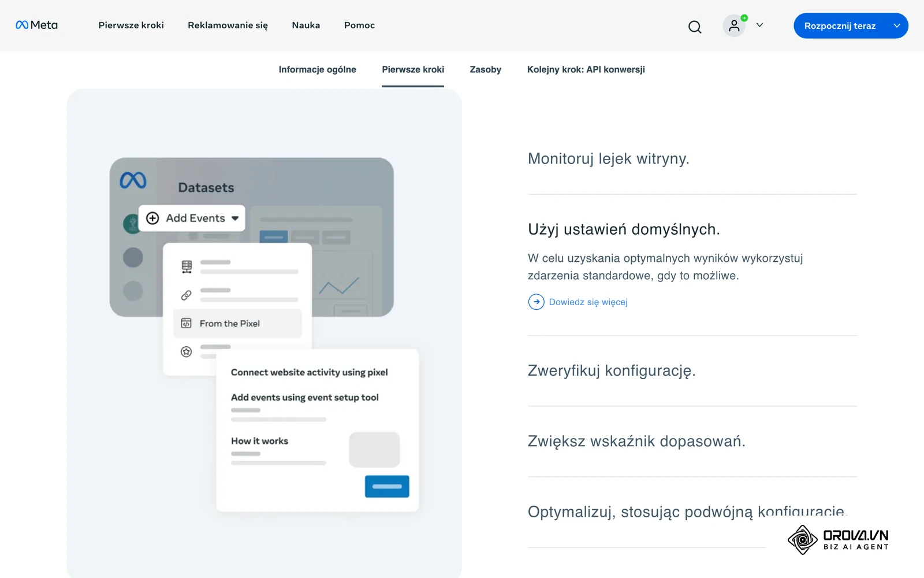Click the Rozpocznij teraz button
The image size is (924, 578).
click(x=851, y=26)
